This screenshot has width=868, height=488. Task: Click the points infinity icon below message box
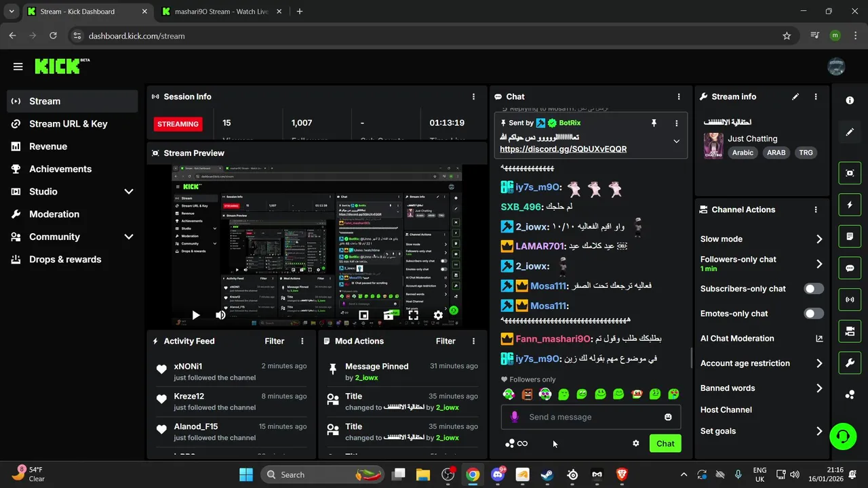516,443
